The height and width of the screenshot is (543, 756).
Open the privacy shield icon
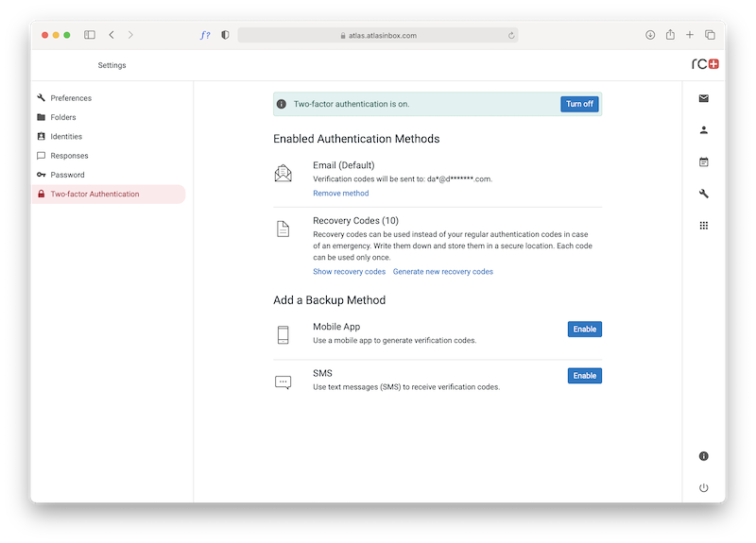coord(225,35)
